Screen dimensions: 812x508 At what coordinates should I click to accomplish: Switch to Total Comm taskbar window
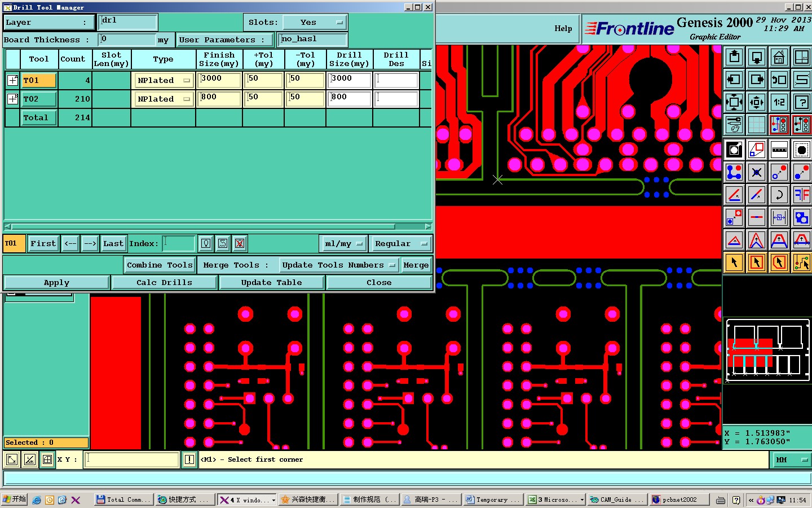tap(123, 500)
